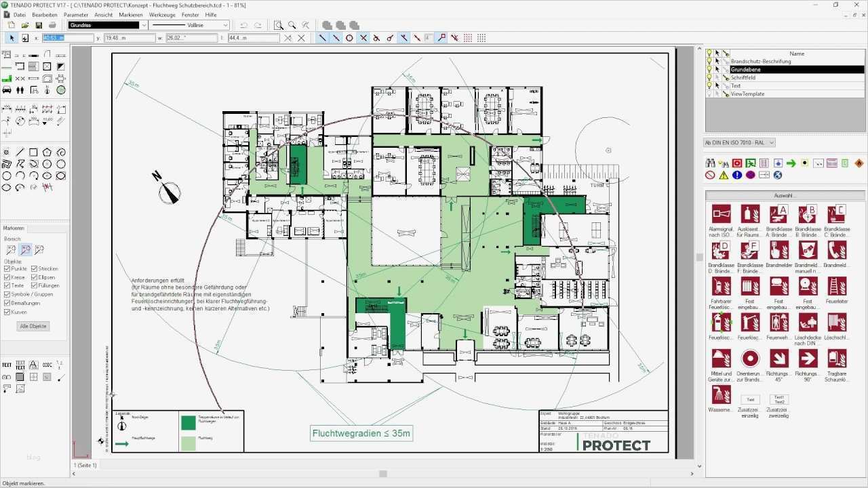Click the zoom window magnifier icon
The image size is (868, 488).
[x=278, y=25]
